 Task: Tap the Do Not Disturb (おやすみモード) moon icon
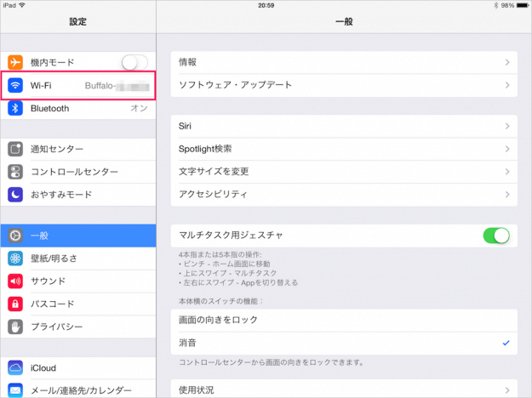click(16, 195)
